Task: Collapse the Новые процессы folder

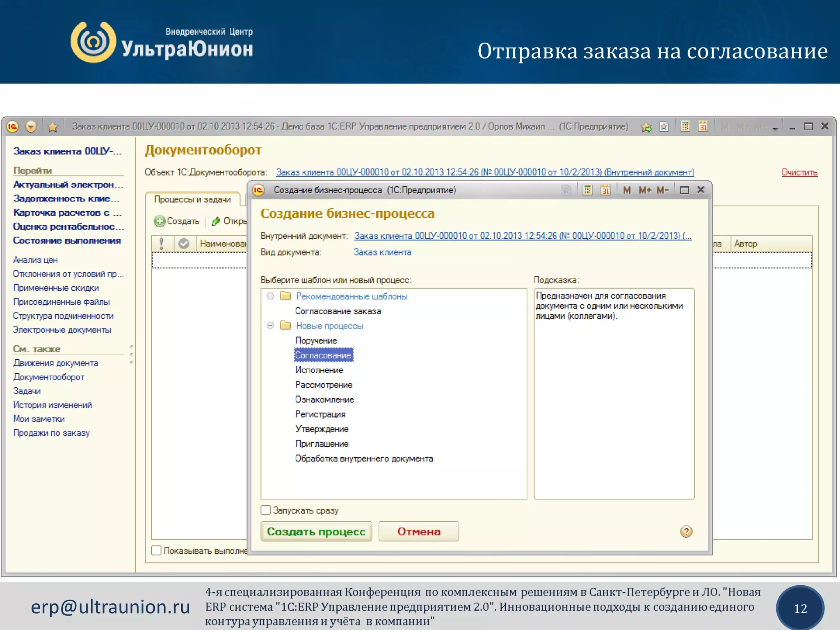Action: 270,326
